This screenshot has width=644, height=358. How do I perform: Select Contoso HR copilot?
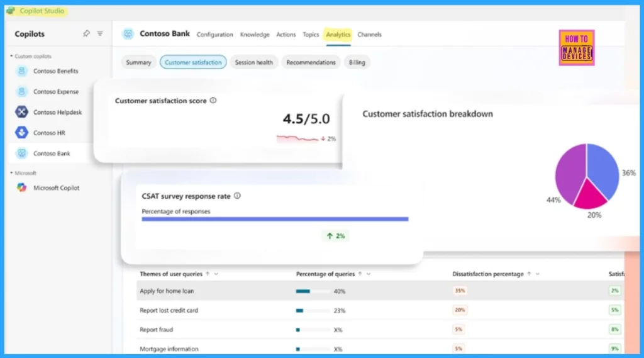pyautogui.click(x=49, y=132)
